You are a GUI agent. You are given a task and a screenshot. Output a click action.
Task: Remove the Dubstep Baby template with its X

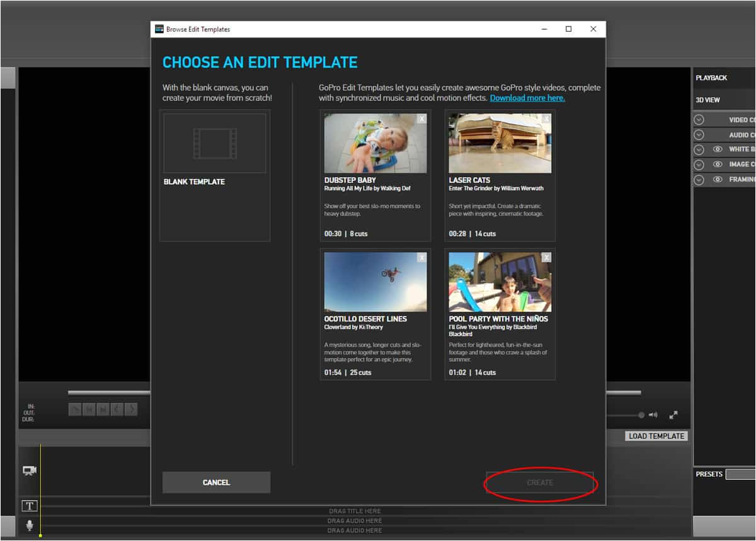(421, 119)
